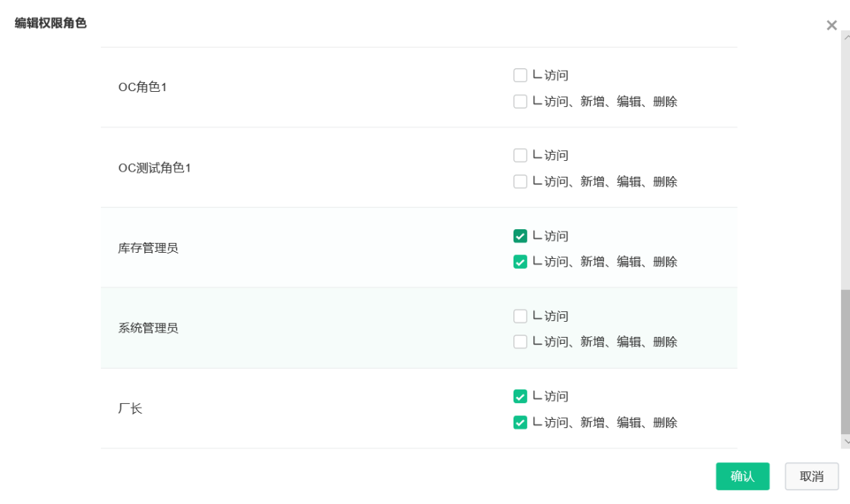The width and height of the screenshot is (850, 504).
Task: Select the OC角色1 role row
Action: [419, 87]
